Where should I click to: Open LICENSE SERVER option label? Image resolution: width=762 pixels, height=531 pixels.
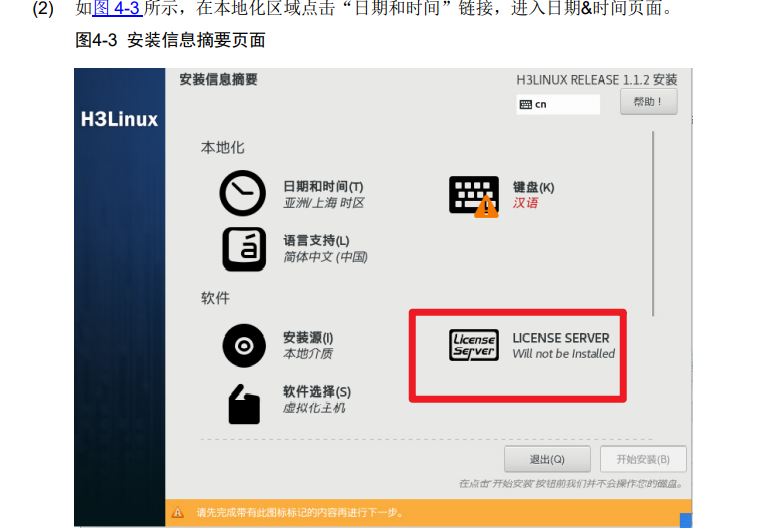[x=561, y=338]
